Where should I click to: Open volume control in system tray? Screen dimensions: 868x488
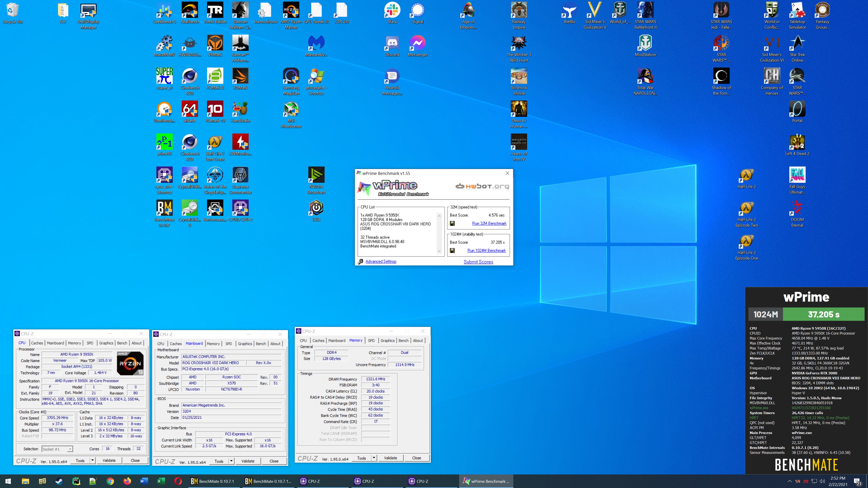pyautogui.click(x=822, y=481)
